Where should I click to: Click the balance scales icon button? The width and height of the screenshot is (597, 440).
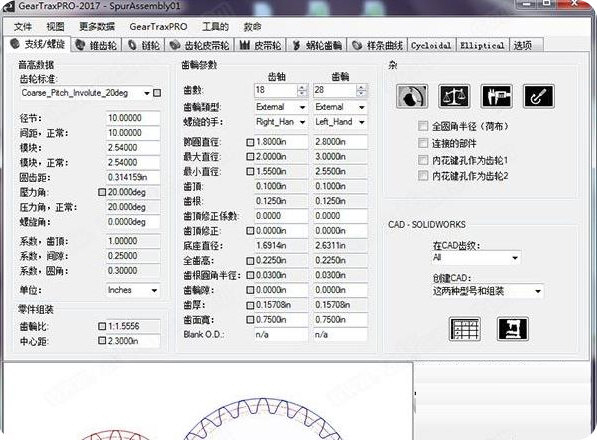pyautogui.click(x=454, y=96)
